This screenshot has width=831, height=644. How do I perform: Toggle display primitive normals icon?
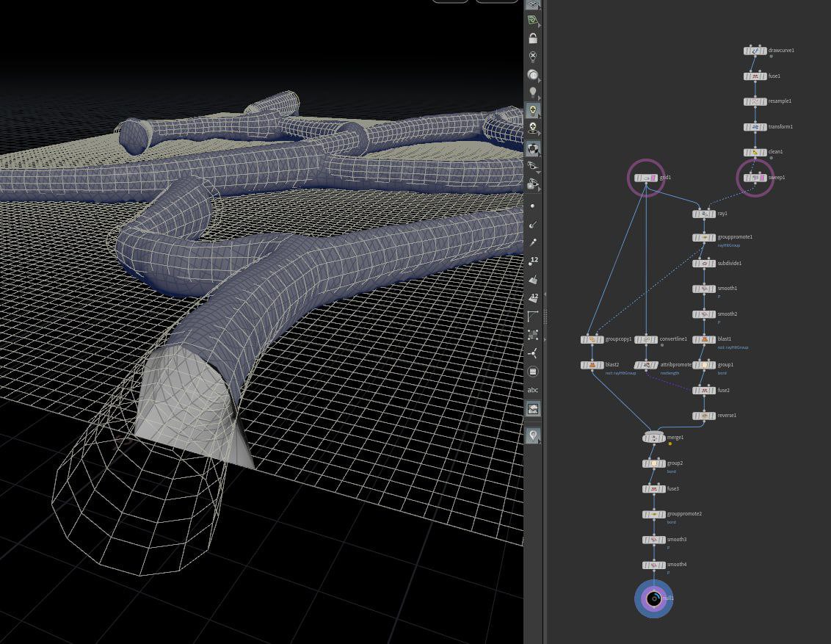click(x=533, y=279)
